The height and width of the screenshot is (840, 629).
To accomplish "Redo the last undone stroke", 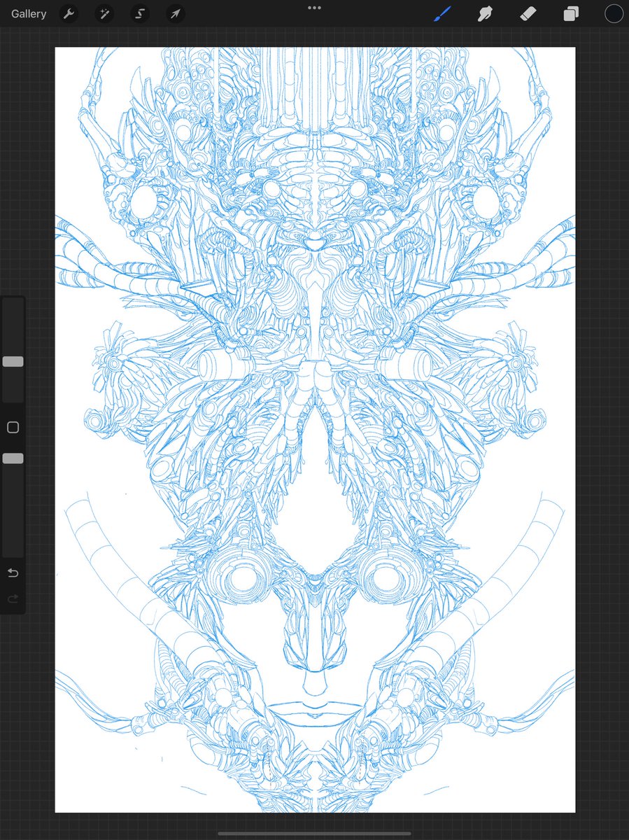I will click(x=13, y=598).
